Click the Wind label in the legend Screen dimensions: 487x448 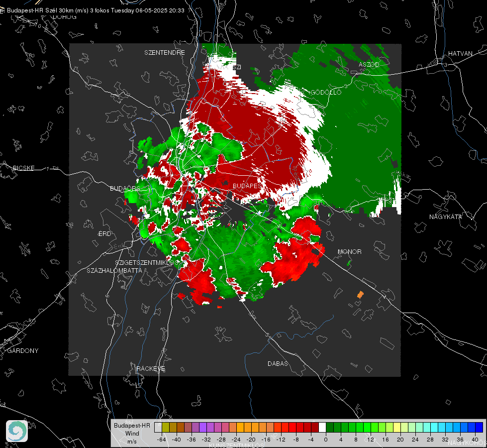(x=132, y=434)
